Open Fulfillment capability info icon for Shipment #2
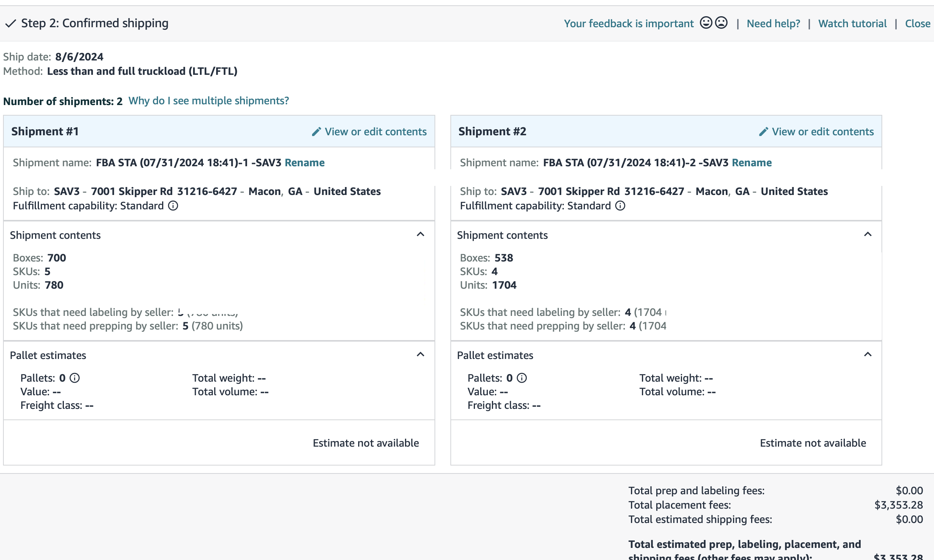Image resolution: width=934 pixels, height=560 pixels. coord(620,206)
